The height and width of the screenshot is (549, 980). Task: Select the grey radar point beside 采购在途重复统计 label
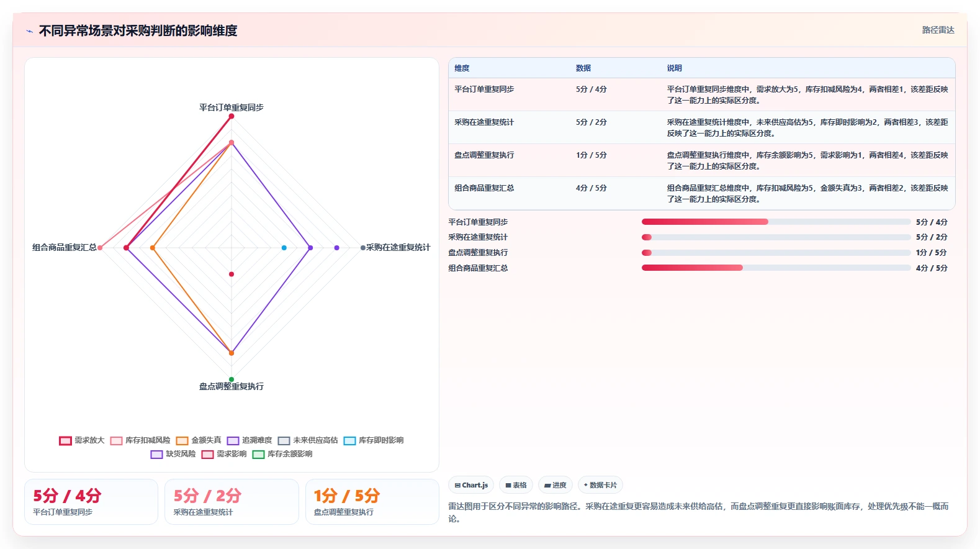coord(363,248)
